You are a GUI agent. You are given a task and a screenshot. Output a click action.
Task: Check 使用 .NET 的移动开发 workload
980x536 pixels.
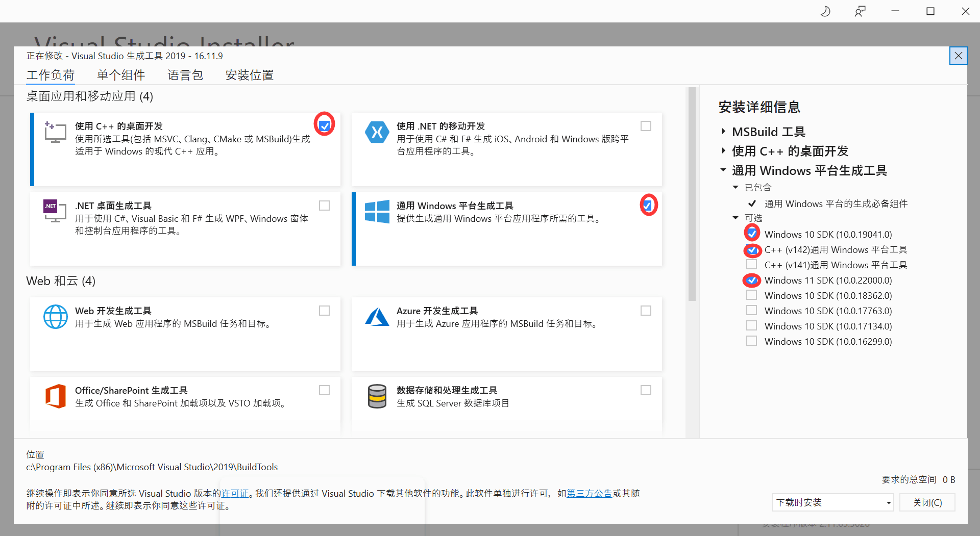point(646,125)
